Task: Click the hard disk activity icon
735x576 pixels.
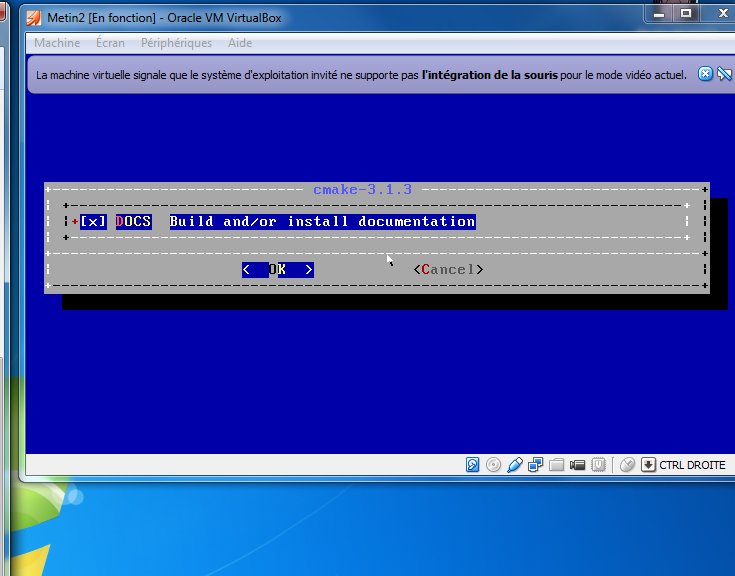Action: coord(472,465)
